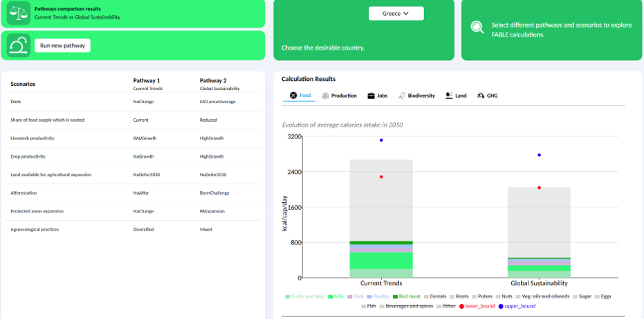Switch to the Land tab
644x333 pixels.
[x=456, y=96]
